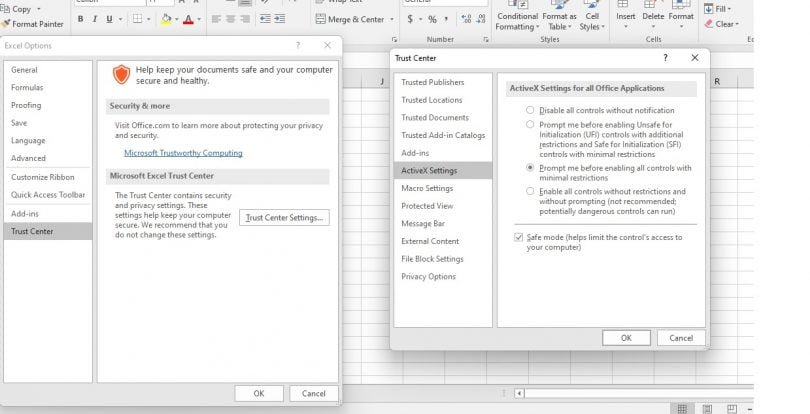
Task: Select Proofing in Excel Options
Action: click(x=48, y=105)
